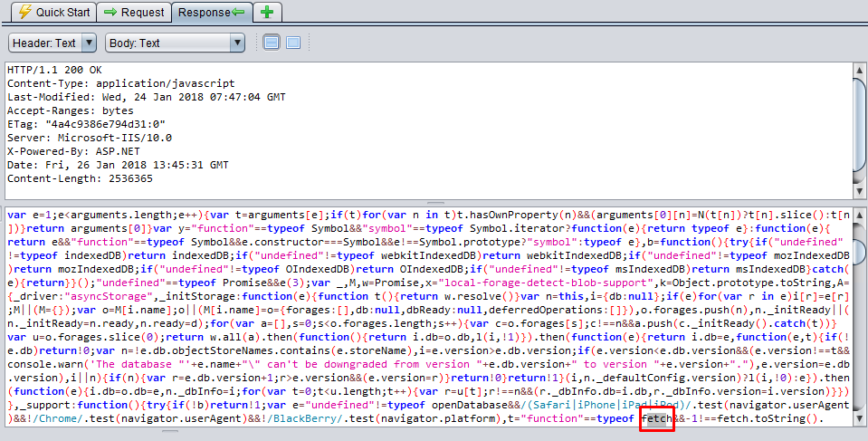Click the /Chrome/ regex in the body
The image size is (868, 441).
point(59,418)
